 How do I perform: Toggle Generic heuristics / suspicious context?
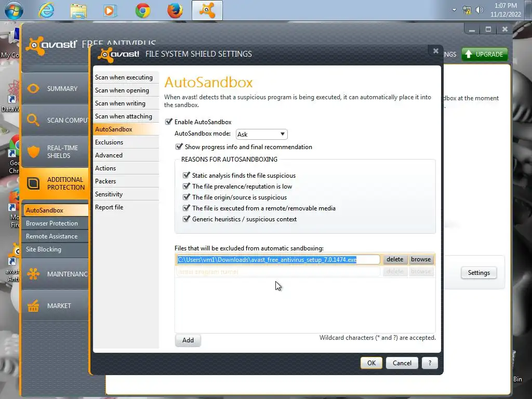coord(186,219)
